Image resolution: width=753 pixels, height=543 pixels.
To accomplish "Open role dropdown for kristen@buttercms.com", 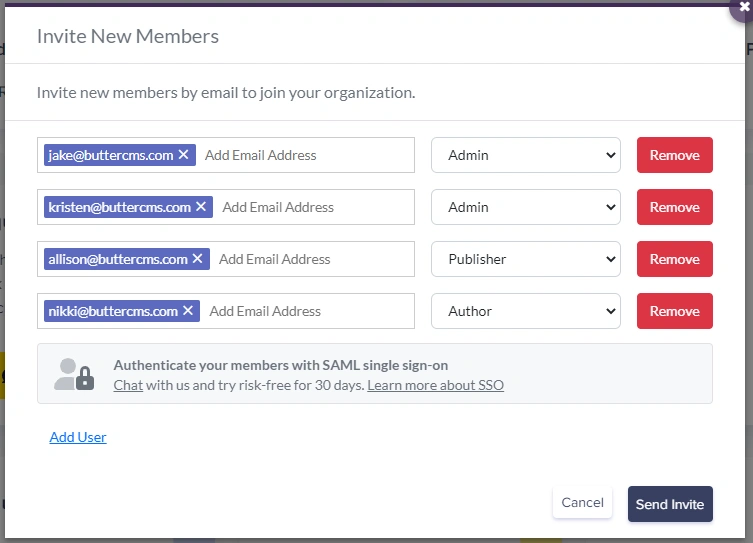I will 526,207.
